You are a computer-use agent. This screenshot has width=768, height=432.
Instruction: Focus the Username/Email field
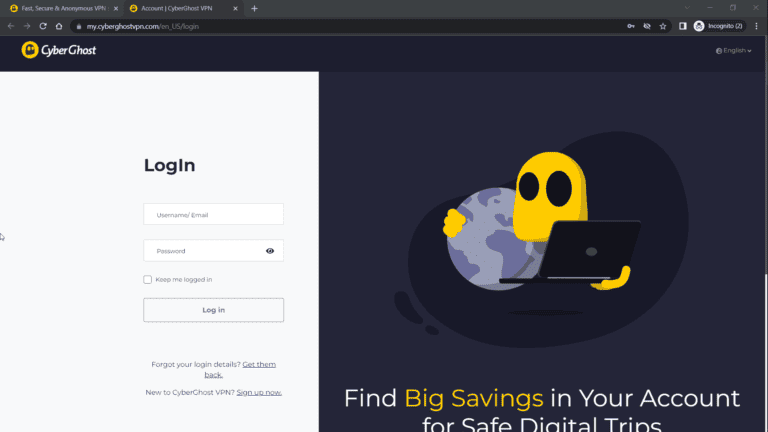(214, 215)
